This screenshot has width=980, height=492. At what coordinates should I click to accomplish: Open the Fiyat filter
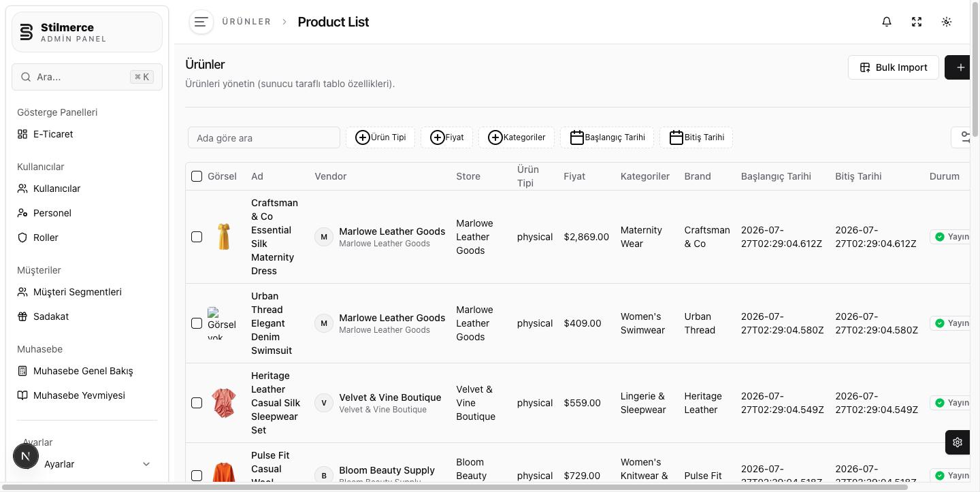(446, 137)
